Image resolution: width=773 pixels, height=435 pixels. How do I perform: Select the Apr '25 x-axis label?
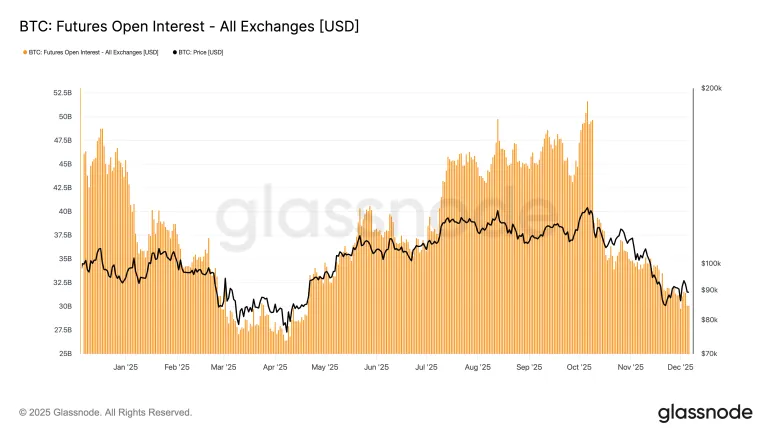[x=275, y=367]
